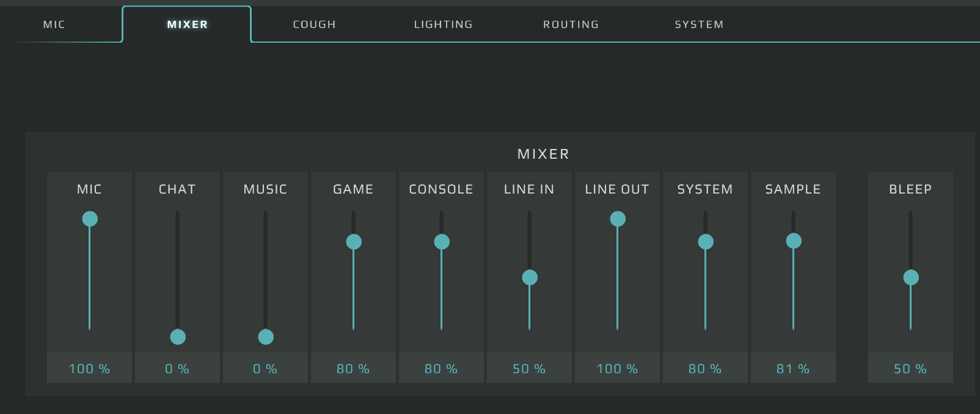Click the MIC 100 % value field
Viewport: 980px width, 414px height.
89,368
